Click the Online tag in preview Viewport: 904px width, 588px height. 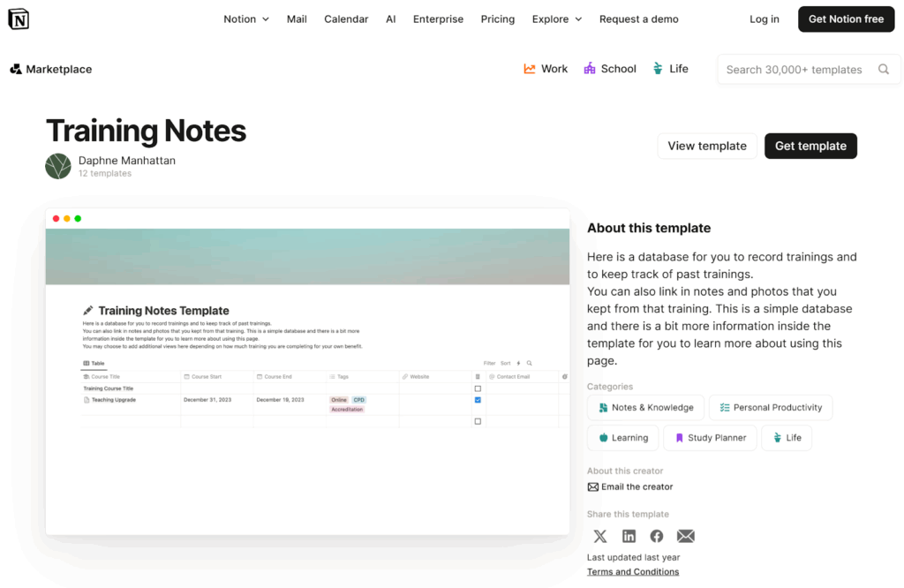[x=339, y=399]
